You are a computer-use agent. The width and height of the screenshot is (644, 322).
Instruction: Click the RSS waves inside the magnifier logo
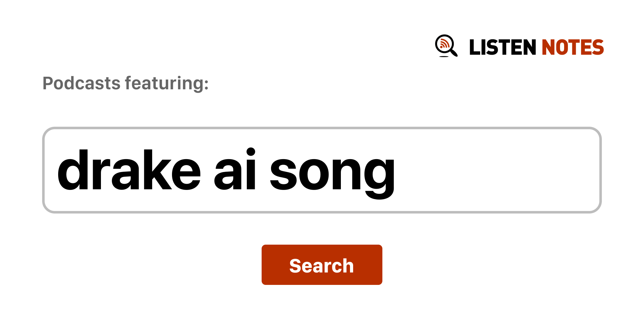(444, 44)
